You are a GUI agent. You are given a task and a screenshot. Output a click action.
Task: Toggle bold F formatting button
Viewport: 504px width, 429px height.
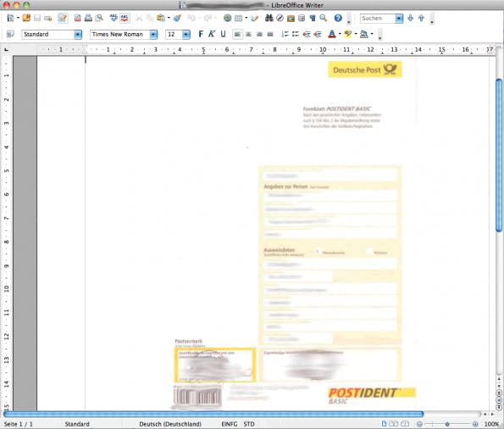click(x=201, y=34)
